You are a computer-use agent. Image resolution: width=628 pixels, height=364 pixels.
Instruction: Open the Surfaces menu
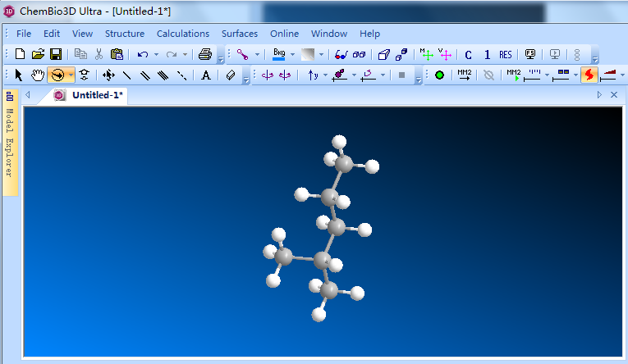point(240,34)
